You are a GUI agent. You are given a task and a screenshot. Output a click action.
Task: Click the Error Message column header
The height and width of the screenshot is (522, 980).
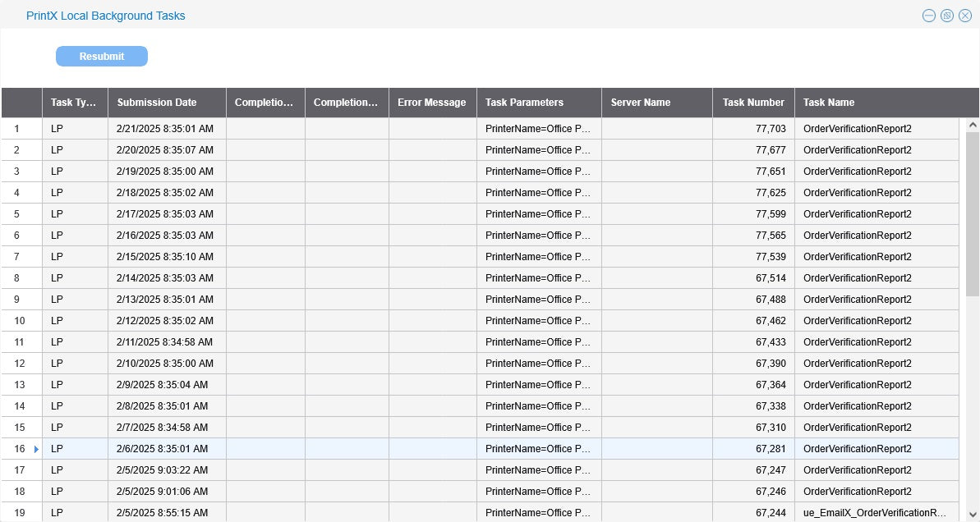coord(431,103)
